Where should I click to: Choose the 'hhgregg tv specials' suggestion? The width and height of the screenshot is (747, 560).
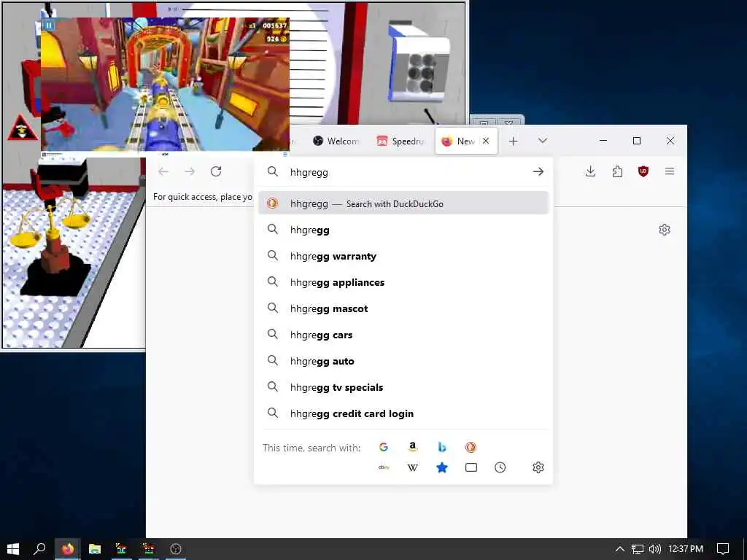coord(403,387)
